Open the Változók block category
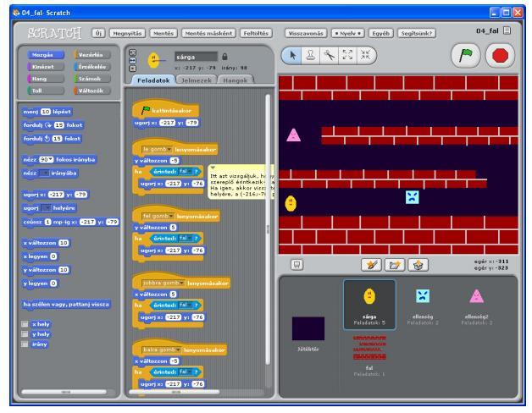This screenshot has width=532, height=413. tap(92, 91)
